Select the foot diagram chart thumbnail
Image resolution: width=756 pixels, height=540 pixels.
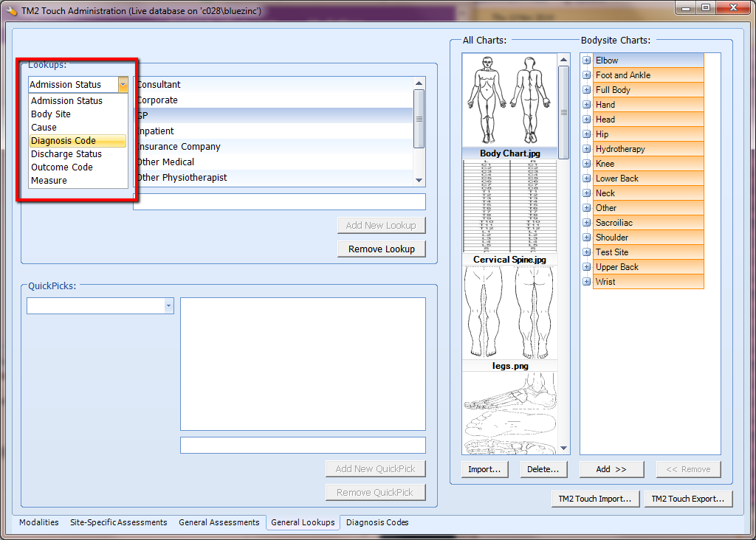[509, 413]
